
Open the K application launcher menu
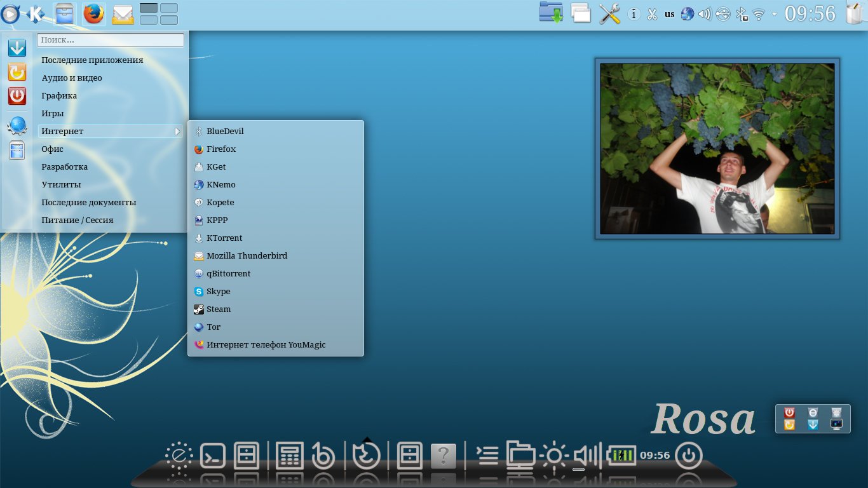click(36, 13)
